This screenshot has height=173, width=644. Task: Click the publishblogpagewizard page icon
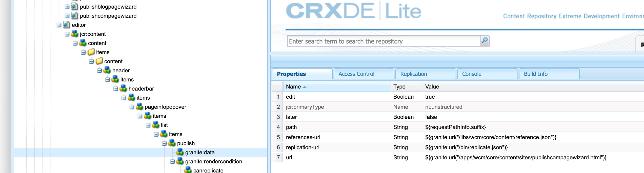(74, 7)
